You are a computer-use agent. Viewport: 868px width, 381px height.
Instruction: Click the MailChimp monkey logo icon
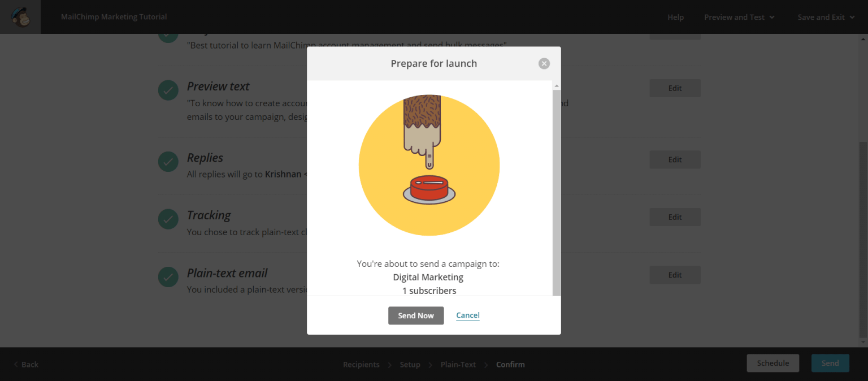click(x=20, y=17)
